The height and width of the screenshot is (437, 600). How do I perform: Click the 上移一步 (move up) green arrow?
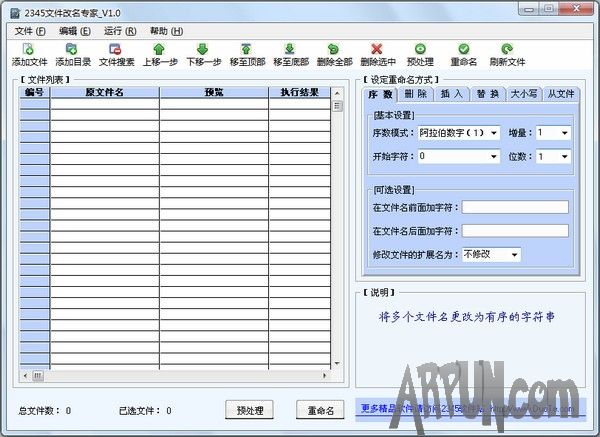(x=159, y=49)
